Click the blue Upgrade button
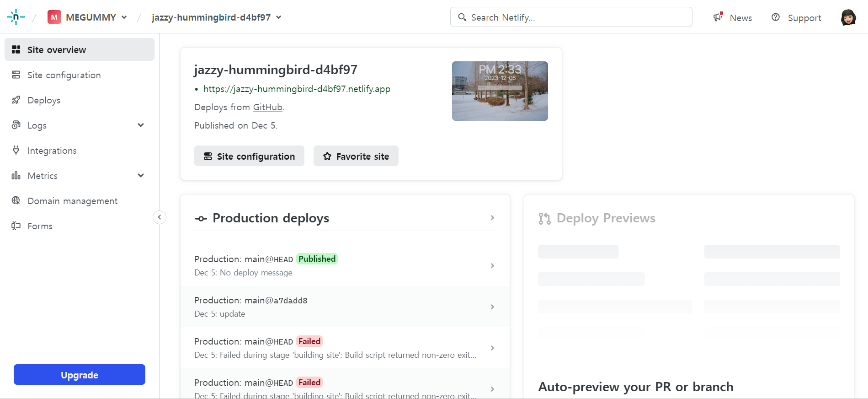 pyautogui.click(x=80, y=375)
